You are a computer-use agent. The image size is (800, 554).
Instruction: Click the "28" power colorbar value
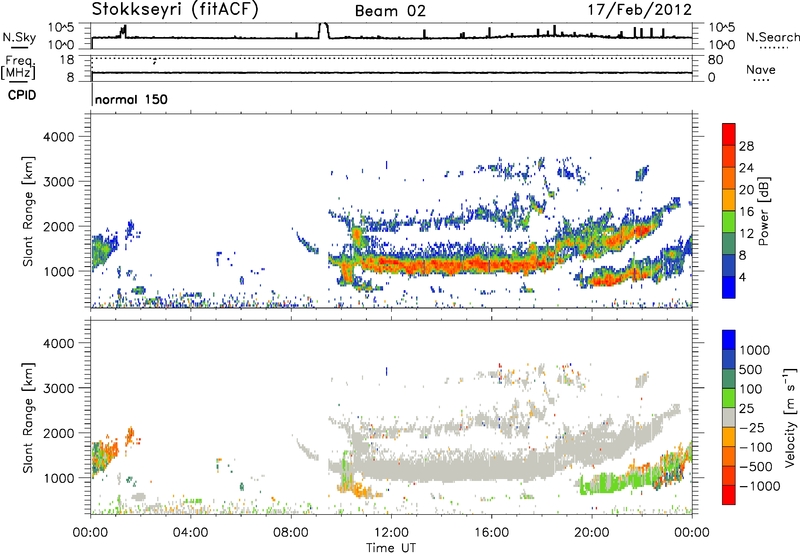pyautogui.click(x=746, y=146)
